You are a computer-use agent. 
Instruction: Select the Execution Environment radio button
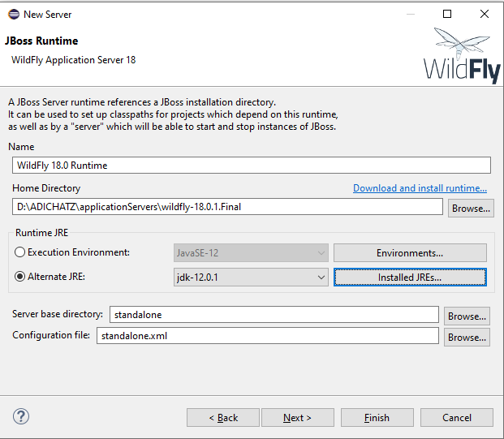pyautogui.click(x=19, y=252)
